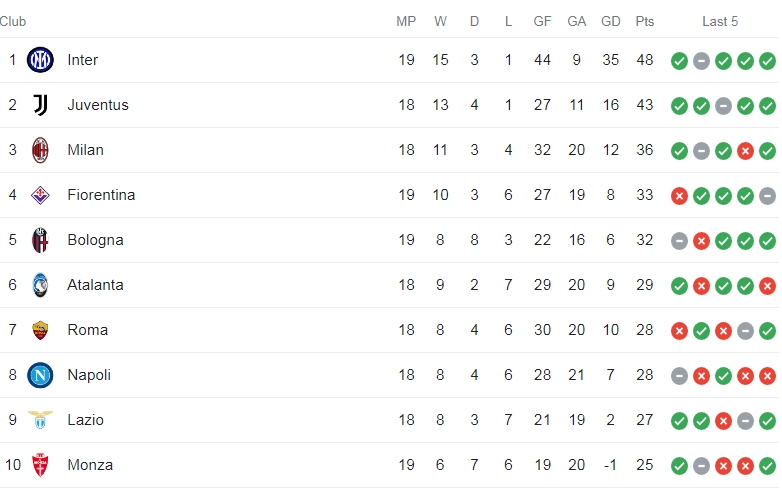
Task: Click the Last 5 column header
Action: click(x=720, y=21)
